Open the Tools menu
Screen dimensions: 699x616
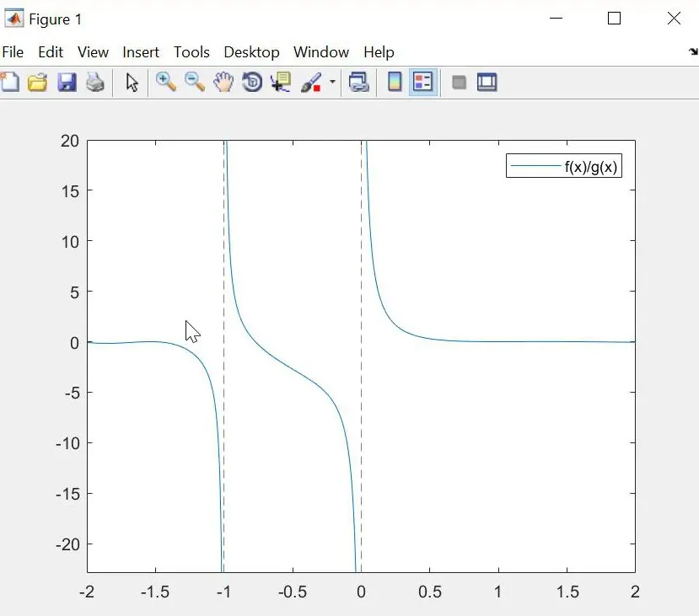point(191,52)
